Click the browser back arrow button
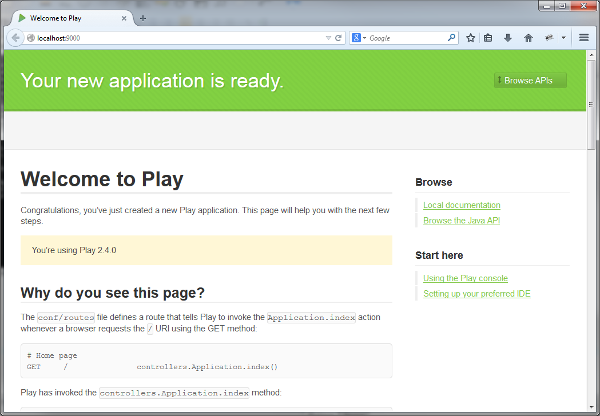The image size is (600, 416). point(15,38)
